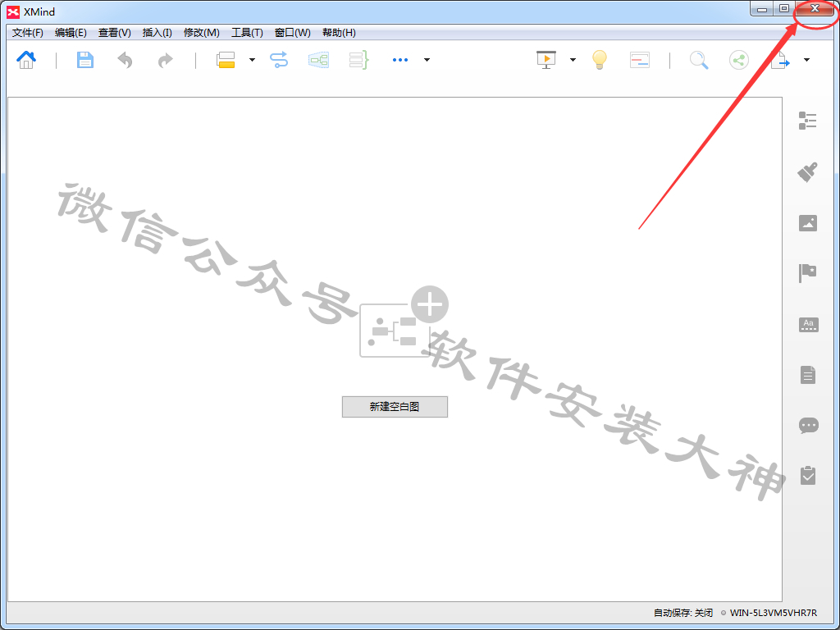Go to the Home dashboard icon

pyautogui.click(x=26, y=59)
